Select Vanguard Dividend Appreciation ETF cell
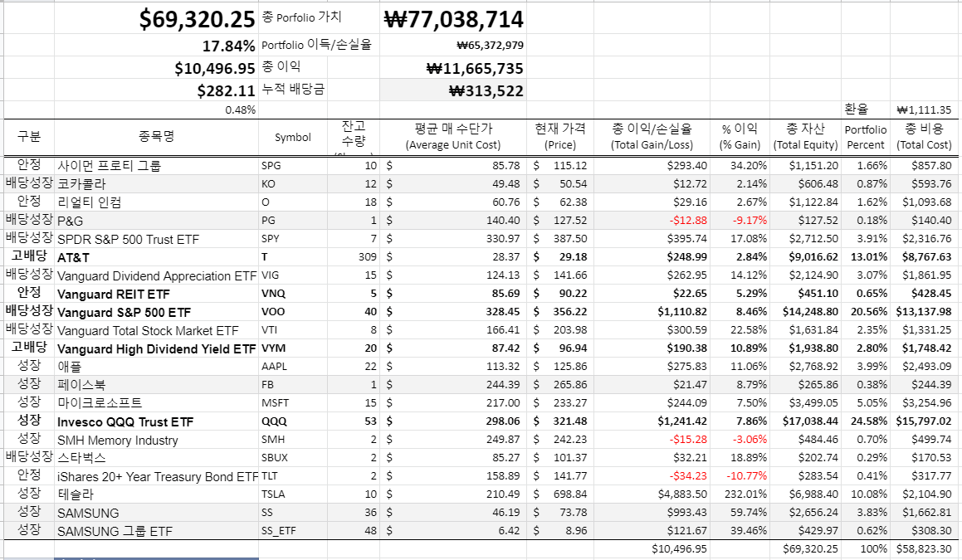The width and height of the screenshot is (962, 560). [156, 275]
